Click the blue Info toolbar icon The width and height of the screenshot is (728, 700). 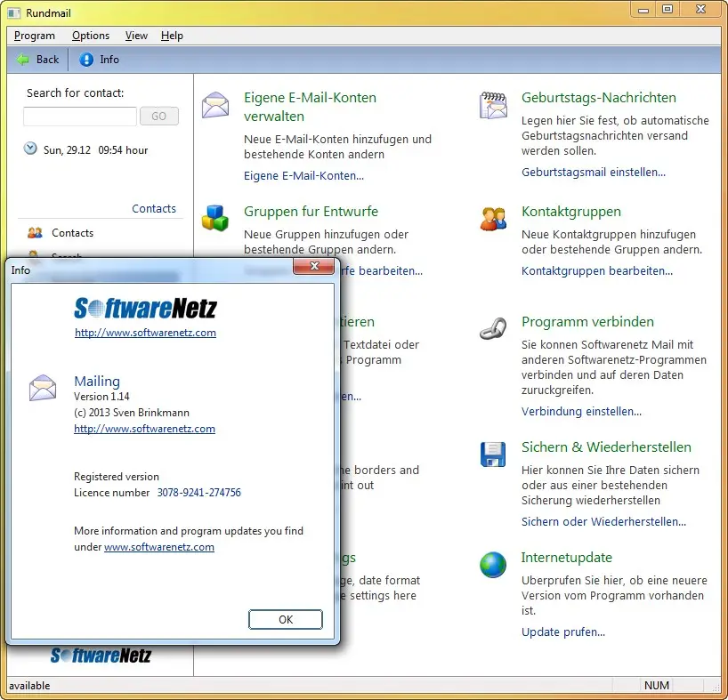(86, 60)
